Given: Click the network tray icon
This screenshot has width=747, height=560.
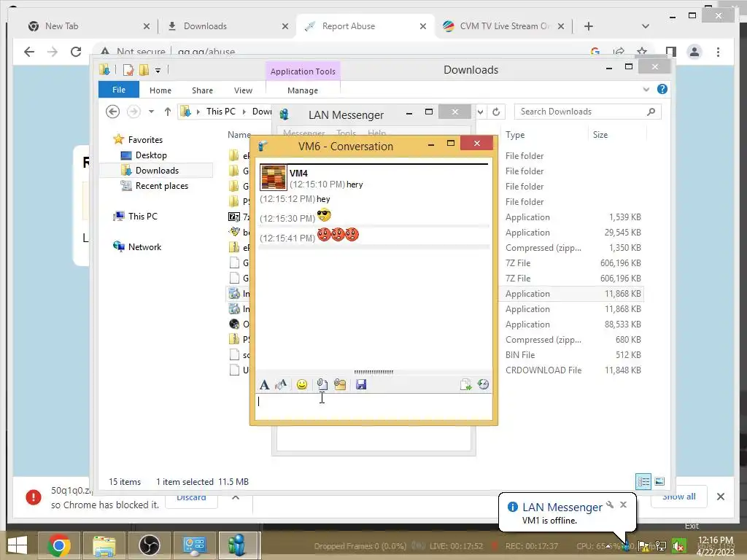Looking at the screenshot, I should [661, 546].
